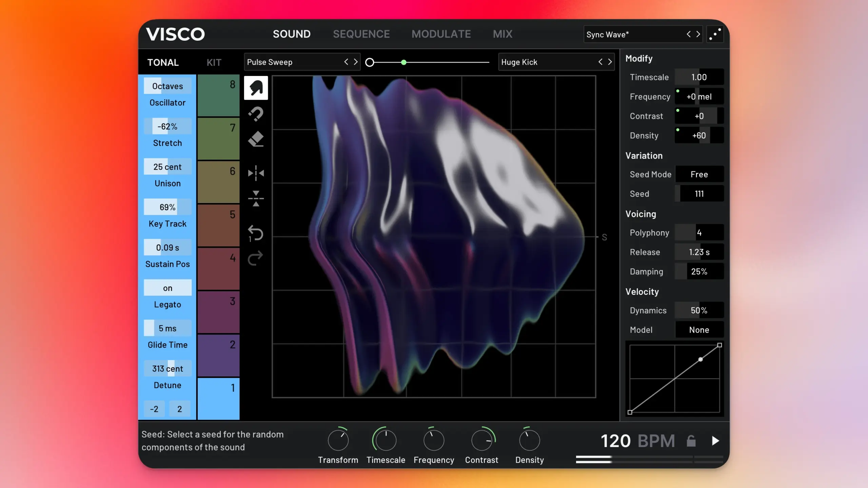This screenshot has width=868, height=488.
Task: Click the redo arrow icon
Action: point(255,258)
